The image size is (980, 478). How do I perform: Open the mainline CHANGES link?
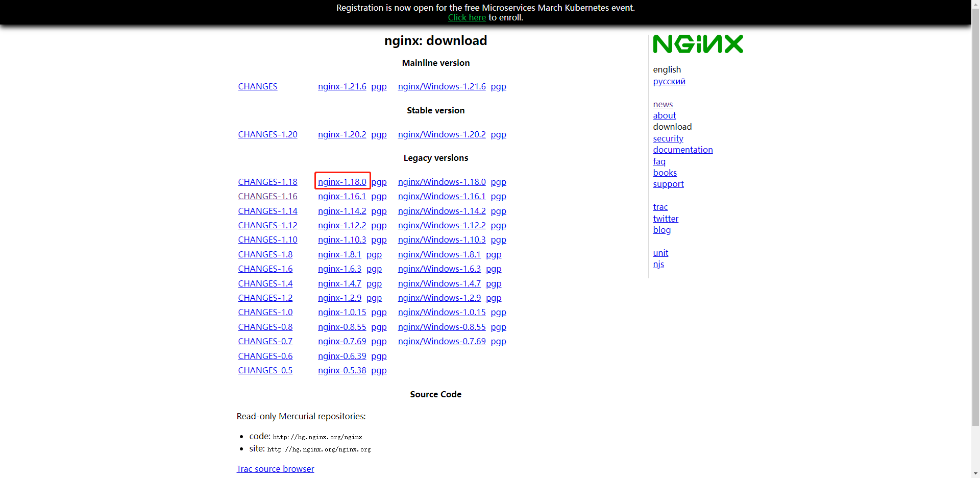[x=258, y=86]
